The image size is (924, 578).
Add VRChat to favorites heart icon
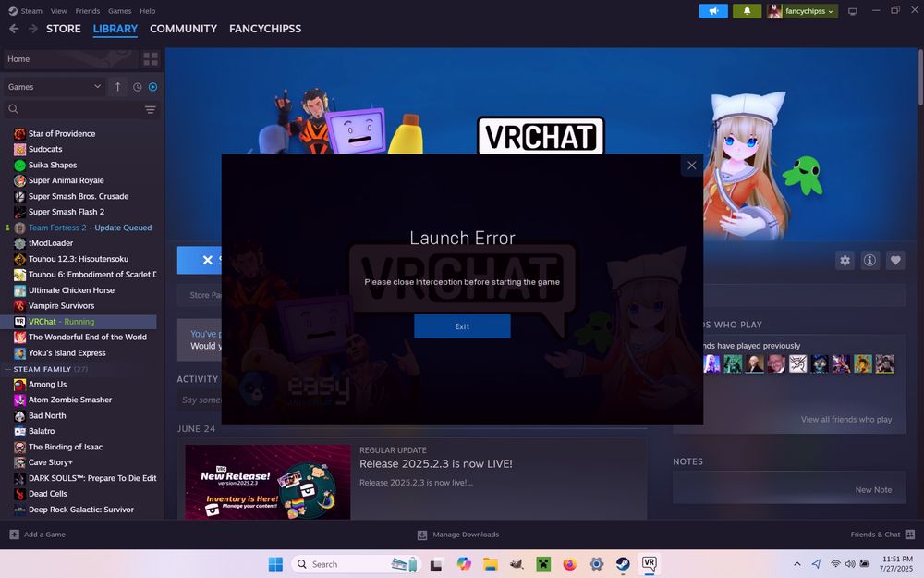pyautogui.click(x=895, y=260)
